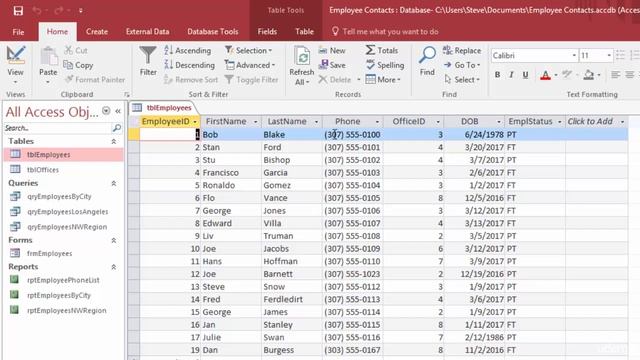Image resolution: width=640 pixels, height=360 pixels.
Task: Create a New record
Action: (x=332, y=51)
